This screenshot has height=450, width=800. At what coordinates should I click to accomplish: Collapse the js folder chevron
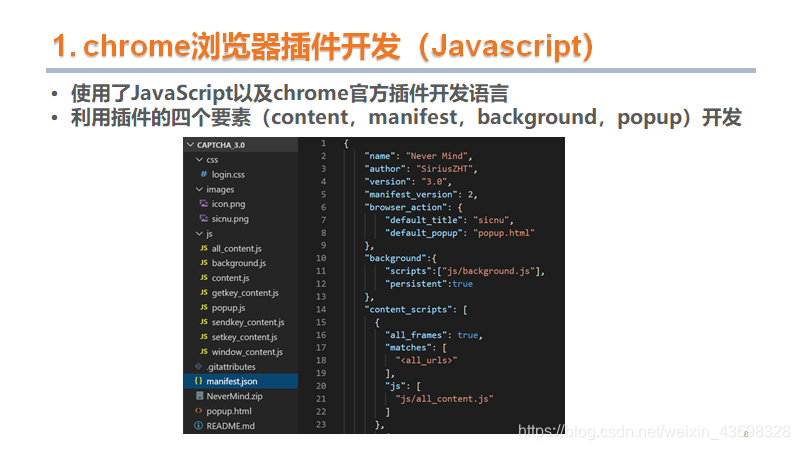[199, 234]
